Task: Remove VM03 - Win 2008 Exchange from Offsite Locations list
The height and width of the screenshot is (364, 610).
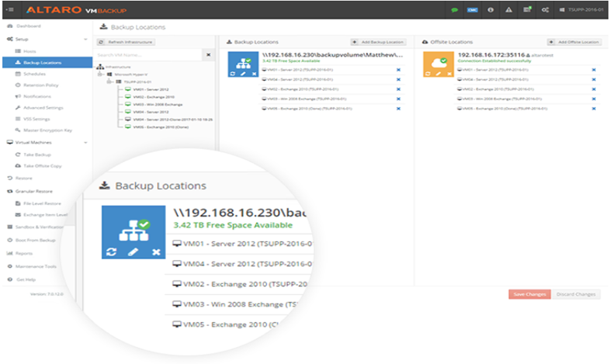Action: pyautogui.click(x=594, y=99)
